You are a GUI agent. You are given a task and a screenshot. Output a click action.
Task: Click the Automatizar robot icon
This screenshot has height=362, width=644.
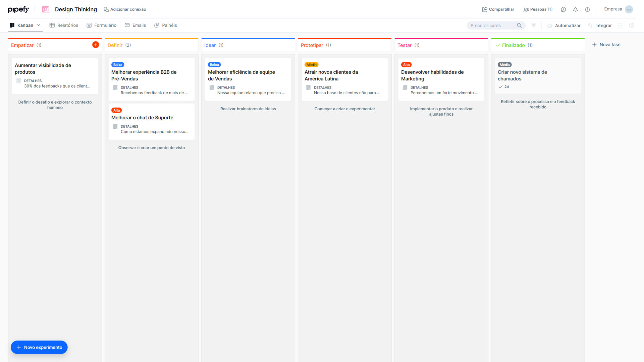coord(549,25)
